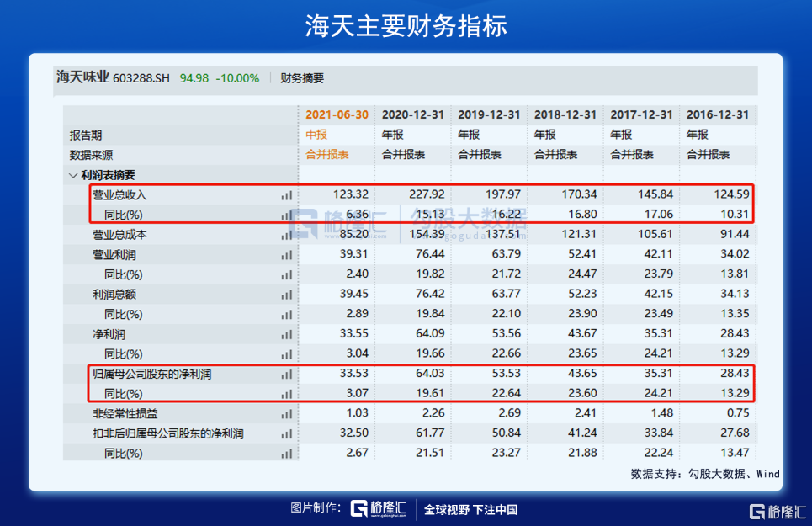Select the 2016-12-31 column header
The height and width of the screenshot is (526, 812).
(718, 115)
